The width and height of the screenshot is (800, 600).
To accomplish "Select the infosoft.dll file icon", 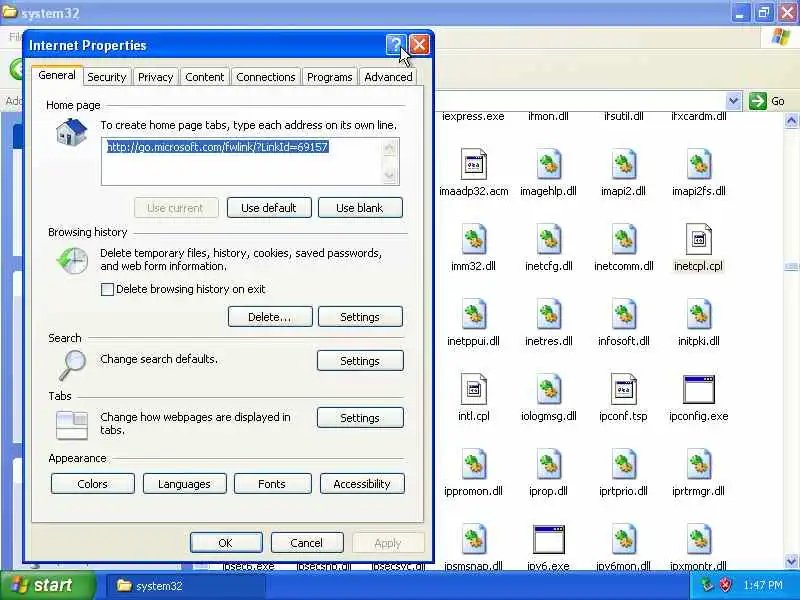I will 623,314.
